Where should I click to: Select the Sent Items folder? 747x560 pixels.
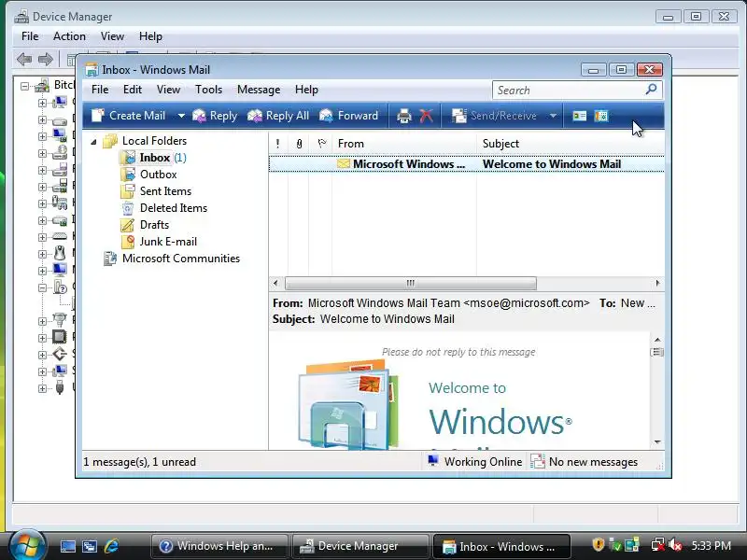click(165, 191)
